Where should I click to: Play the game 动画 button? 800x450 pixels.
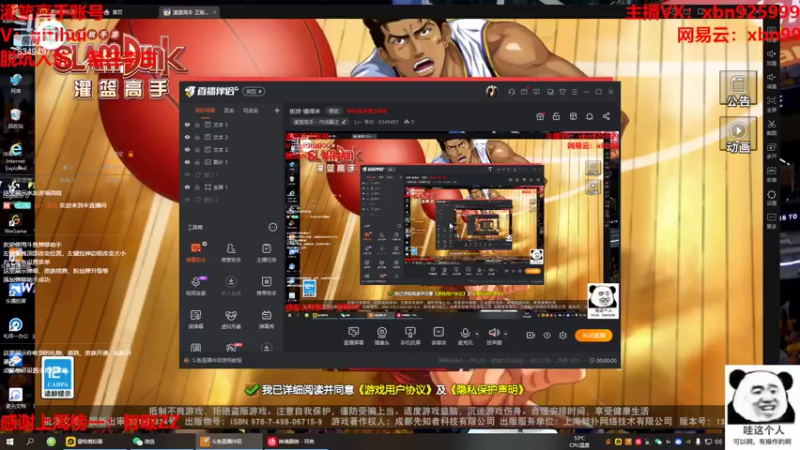click(738, 135)
